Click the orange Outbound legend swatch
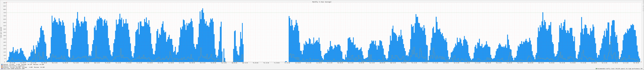Screen dimensions: 644x70 pos(2,67)
